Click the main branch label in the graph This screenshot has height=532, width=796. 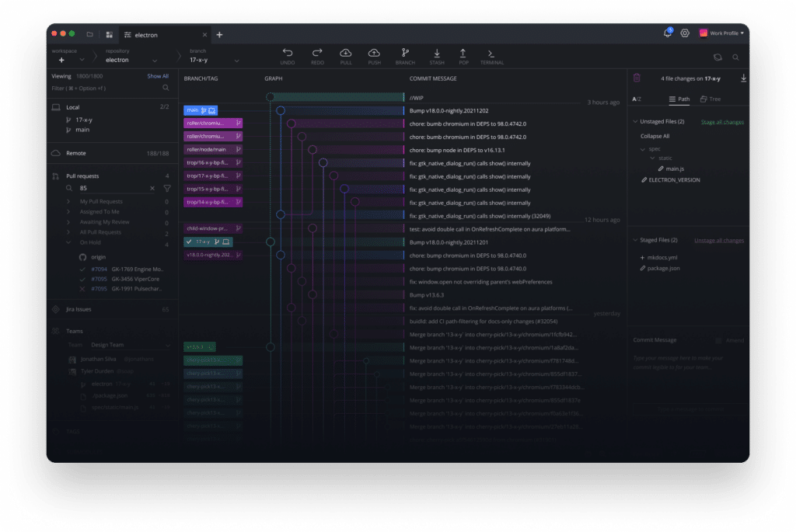pyautogui.click(x=201, y=110)
